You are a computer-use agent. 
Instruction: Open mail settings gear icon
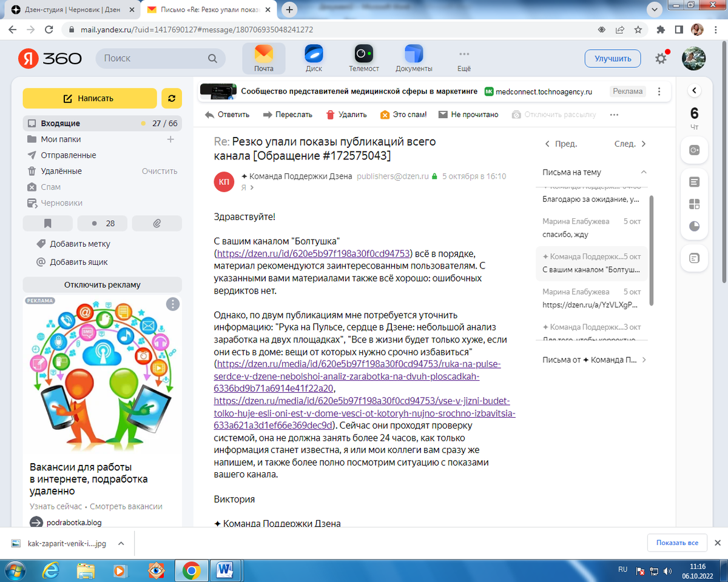click(661, 58)
